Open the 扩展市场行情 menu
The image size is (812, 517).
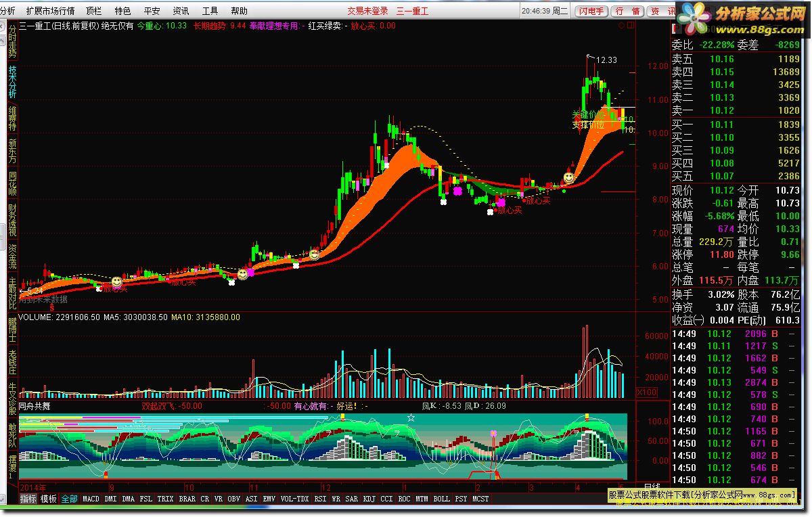click(51, 11)
